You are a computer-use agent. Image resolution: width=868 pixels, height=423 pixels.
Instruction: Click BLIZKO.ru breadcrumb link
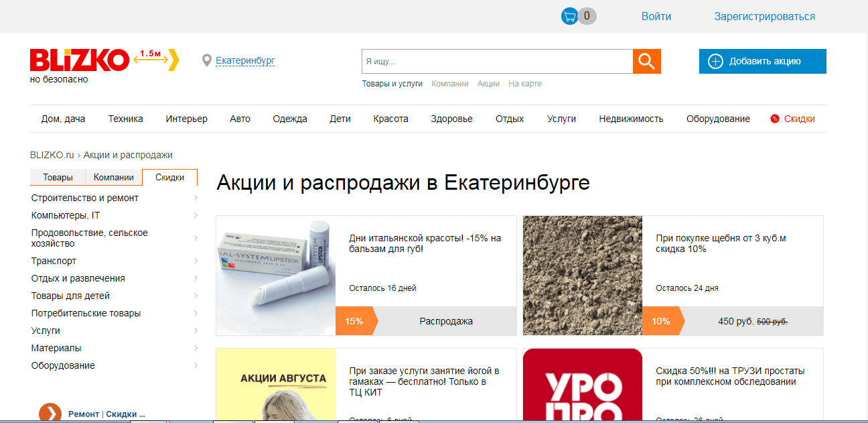click(52, 155)
